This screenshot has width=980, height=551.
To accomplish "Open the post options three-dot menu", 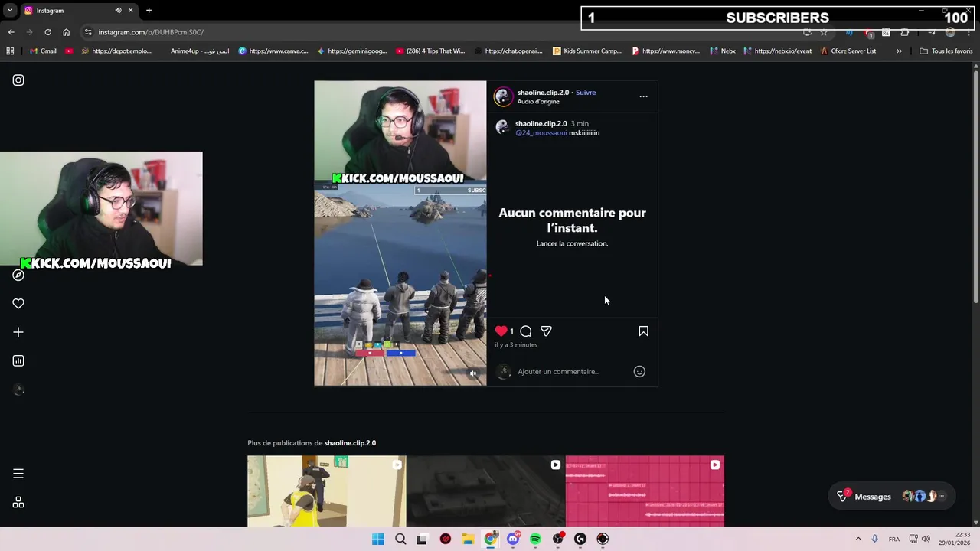I will pos(643,96).
